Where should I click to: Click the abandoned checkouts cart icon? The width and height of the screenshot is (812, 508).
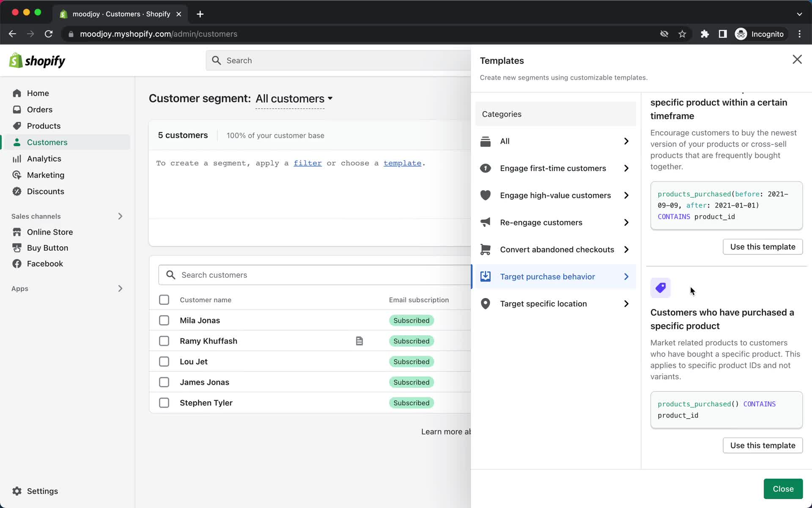pyautogui.click(x=486, y=250)
